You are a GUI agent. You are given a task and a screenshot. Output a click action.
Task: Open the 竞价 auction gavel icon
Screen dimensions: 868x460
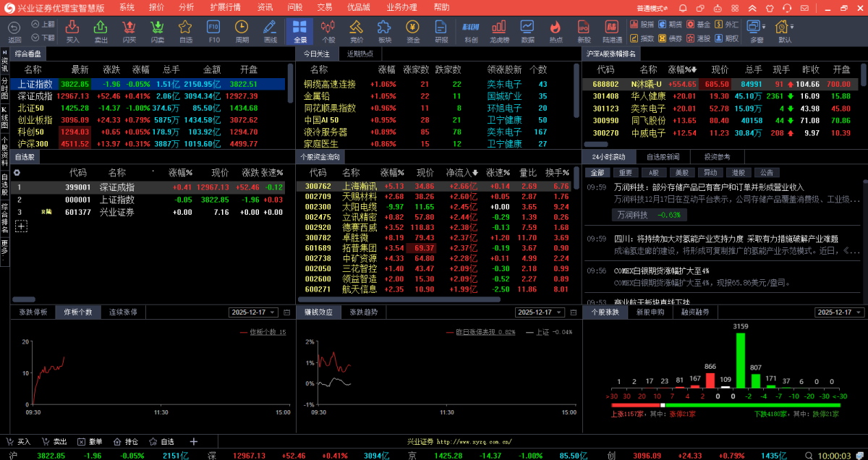point(357,30)
